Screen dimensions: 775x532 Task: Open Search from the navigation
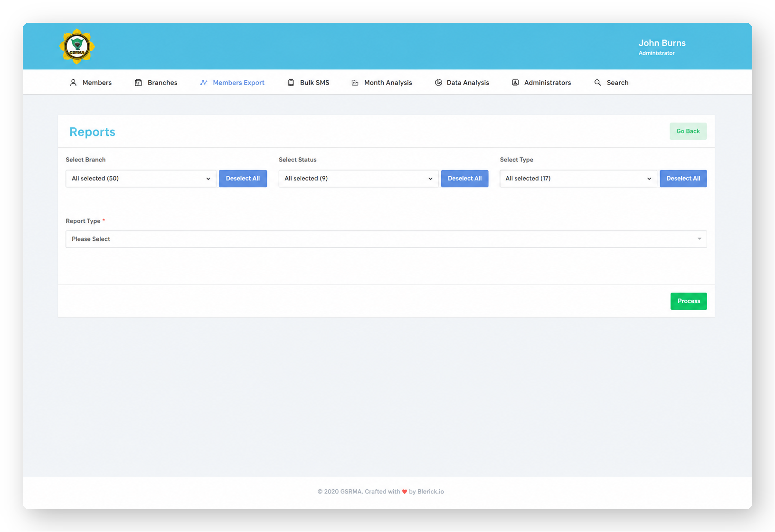[x=611, y=83]
